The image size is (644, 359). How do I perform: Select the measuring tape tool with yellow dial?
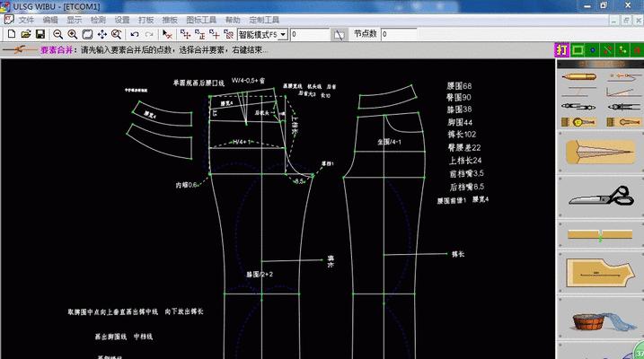tap(578, 122)
